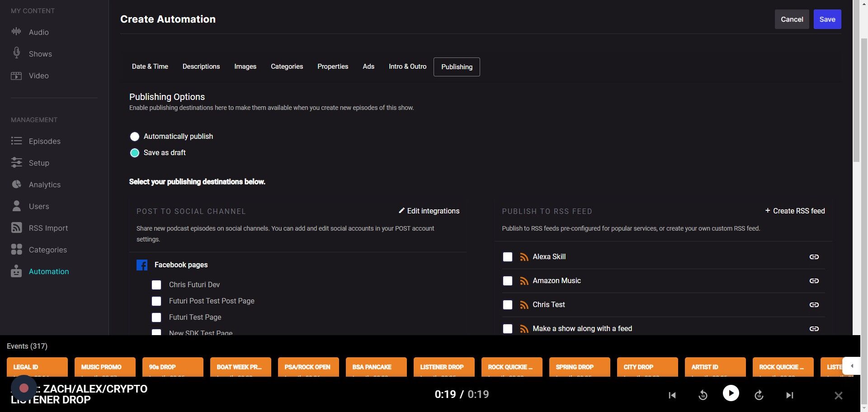This screenshot has width=868, height=412.
Task: Select the LISTENER DROP event tile
Action: click(x=443, y=367)
